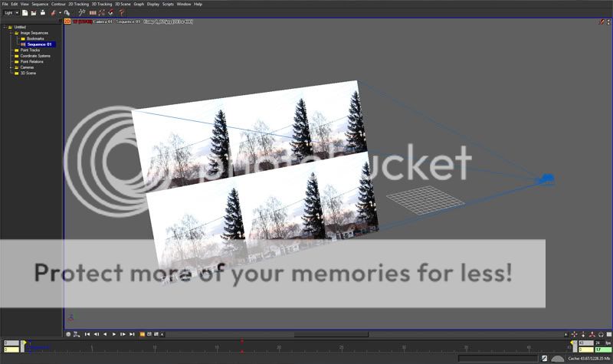Expand the Cameras tree node

pyautogui.click(x=10, y=67)
